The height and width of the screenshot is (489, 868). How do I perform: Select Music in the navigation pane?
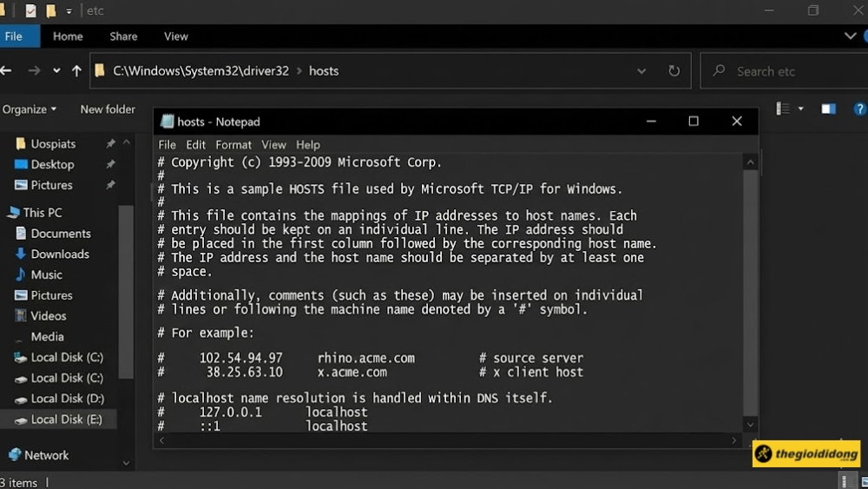[x=46, y=274]
